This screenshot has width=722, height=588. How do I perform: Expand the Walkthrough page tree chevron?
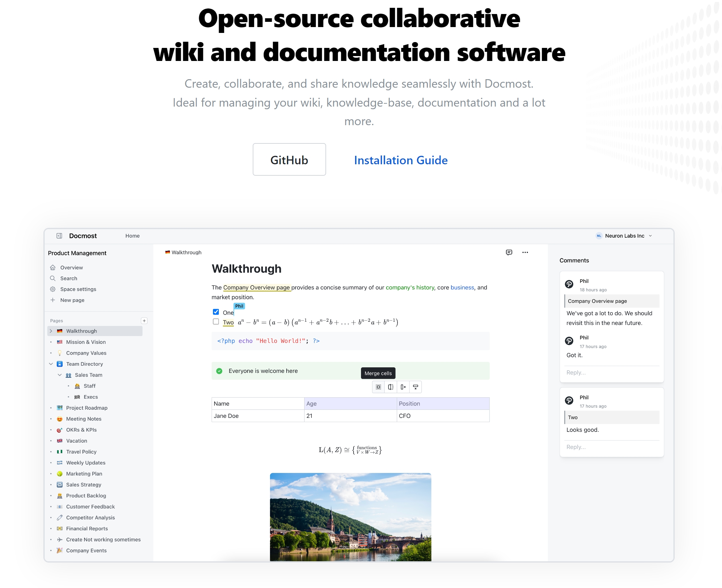coord(51,331)
